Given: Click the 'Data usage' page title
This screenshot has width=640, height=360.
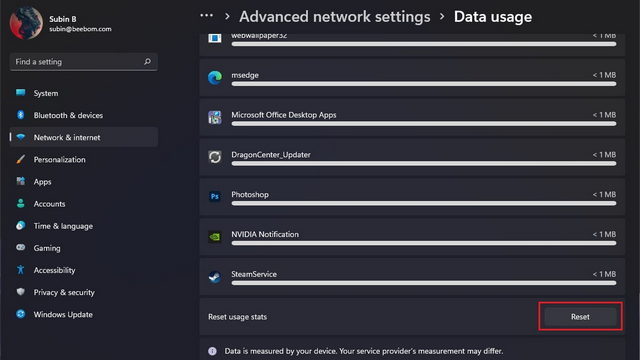Looking at the screenshot, I should [x=493, y=17].
